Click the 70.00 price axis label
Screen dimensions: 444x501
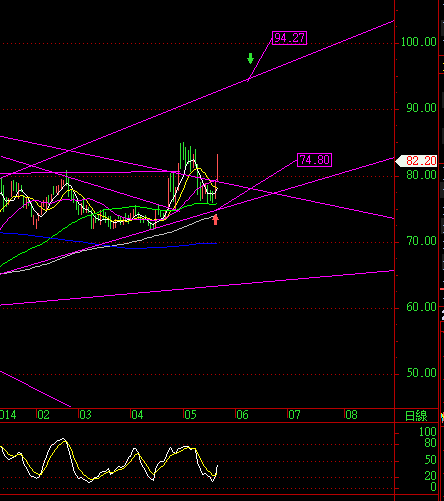[421, 241]
